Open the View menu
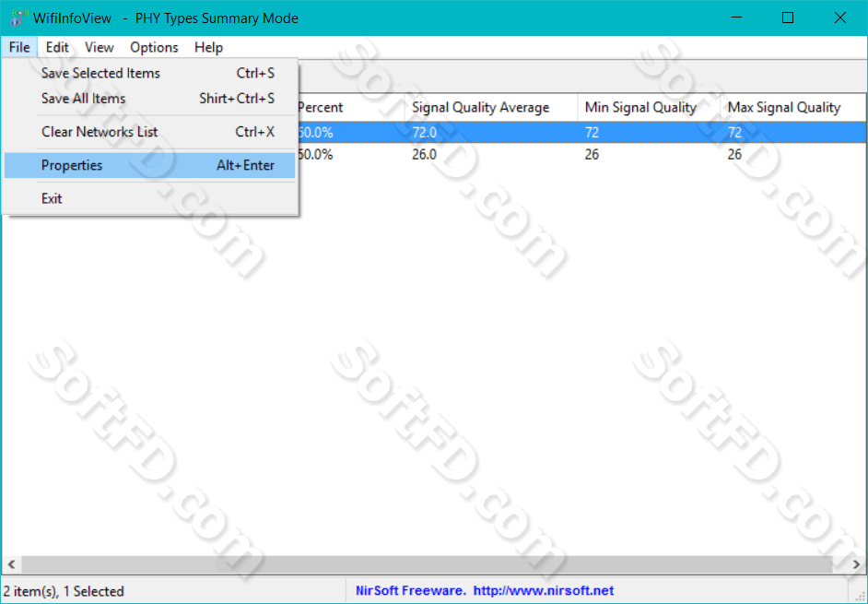The height and width of the screenshot is (604, 868). click(x=100, y=48)
